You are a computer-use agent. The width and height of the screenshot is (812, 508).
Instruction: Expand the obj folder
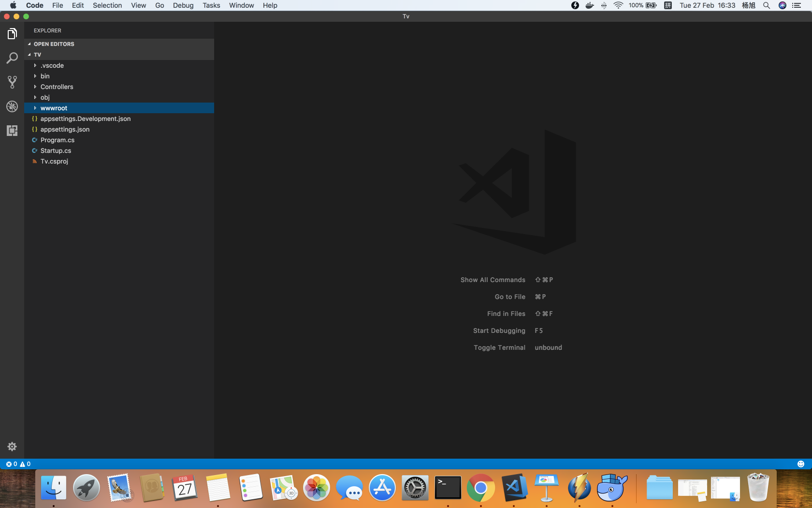[x=119, y=97]
